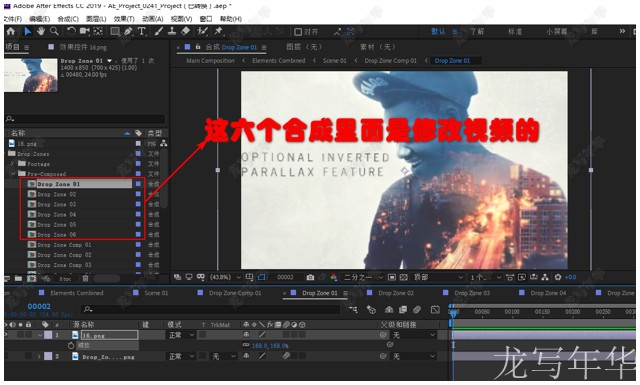Click the 00002 timecode in timeline
Screen dimensions: 640x385
[39, 306]
